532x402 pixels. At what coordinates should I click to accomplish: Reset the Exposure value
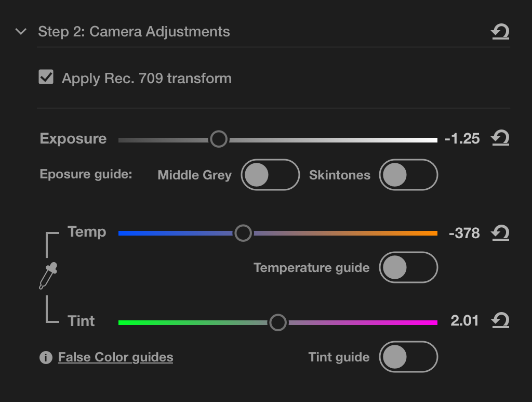[500, 138]
